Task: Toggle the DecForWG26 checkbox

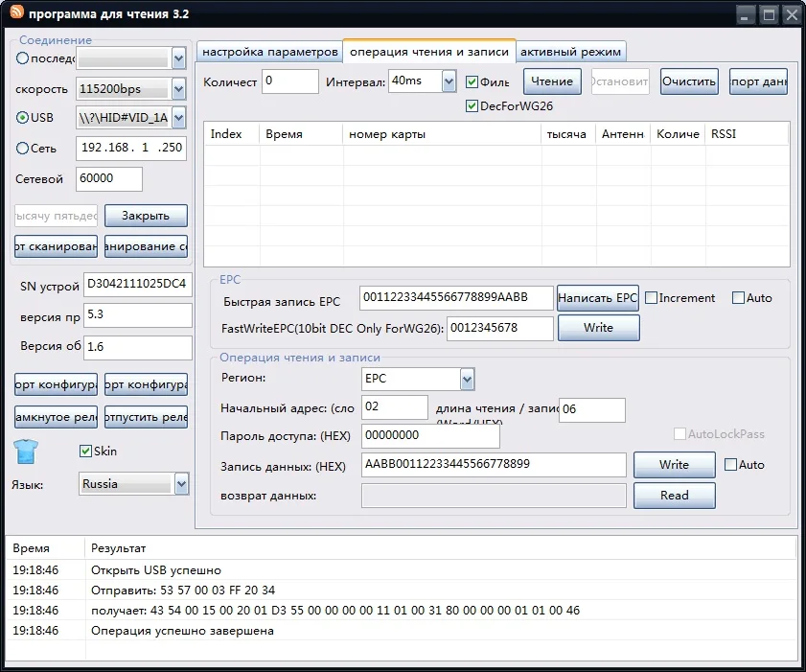Action: pyautogui.click(x=472, y=105)
